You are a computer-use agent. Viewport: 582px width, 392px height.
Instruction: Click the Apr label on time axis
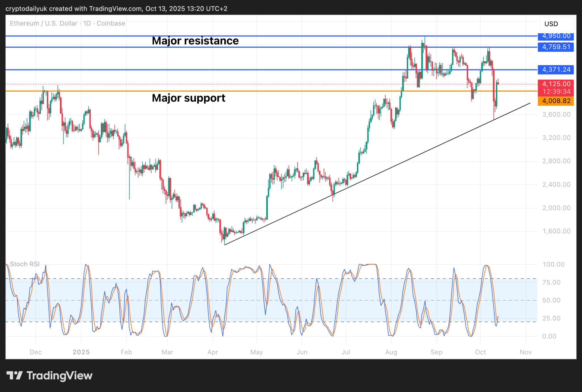point(213,352)
